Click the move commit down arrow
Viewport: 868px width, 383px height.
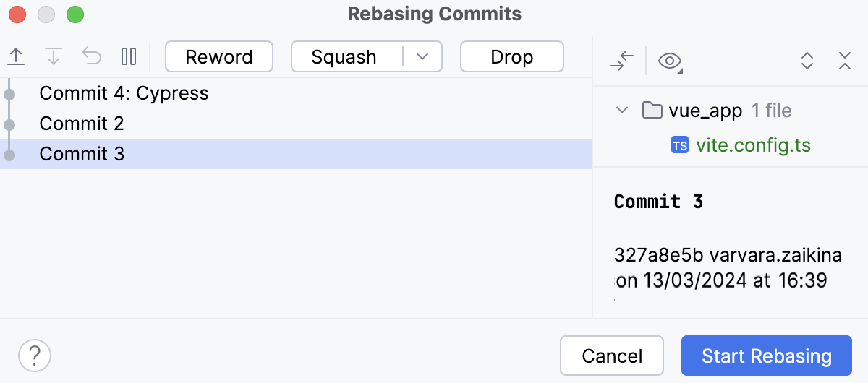point(54,56)
